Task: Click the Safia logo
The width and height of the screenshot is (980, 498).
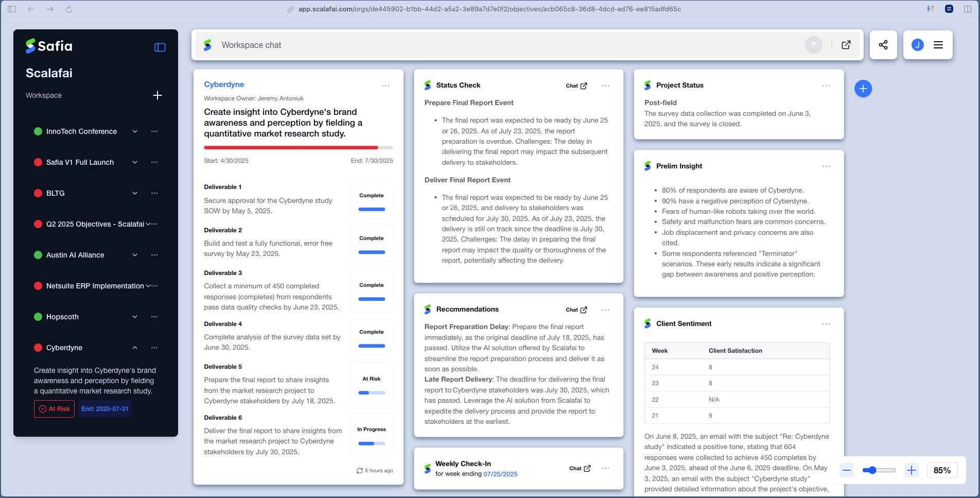Action: pyautogui.click(x=49, y=46)
